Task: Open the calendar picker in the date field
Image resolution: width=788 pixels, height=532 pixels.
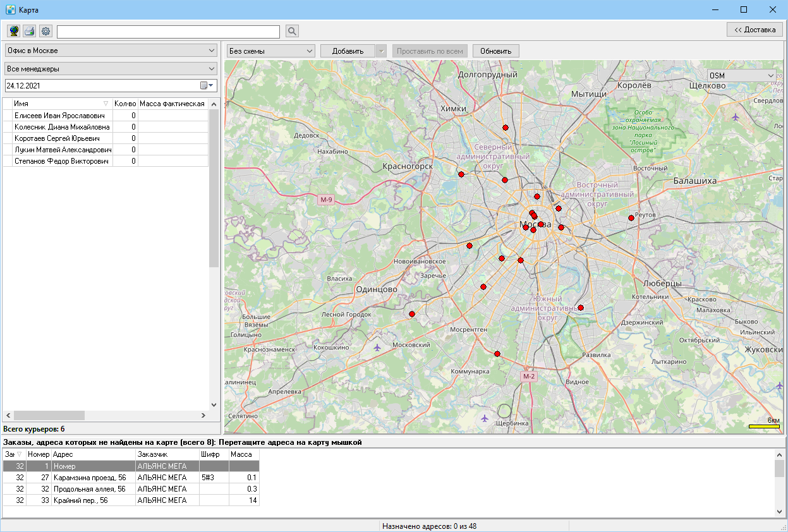Action: click(207, 85)
